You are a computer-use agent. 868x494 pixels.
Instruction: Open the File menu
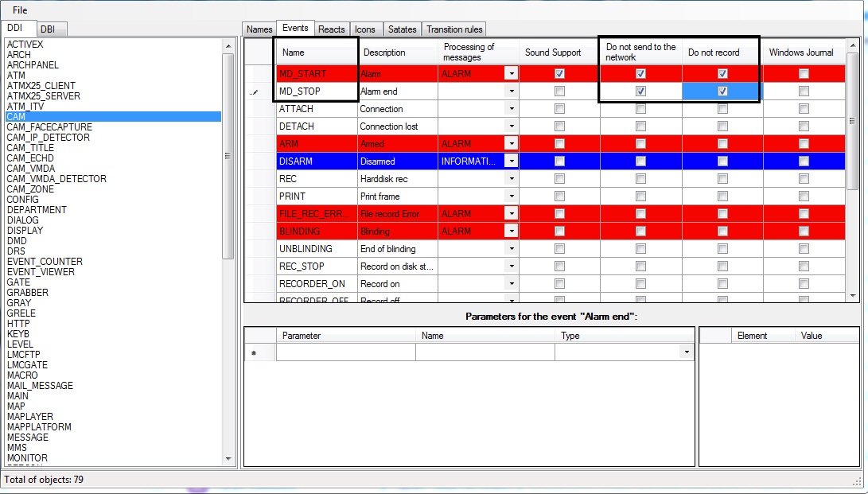[x=20, y=10]
